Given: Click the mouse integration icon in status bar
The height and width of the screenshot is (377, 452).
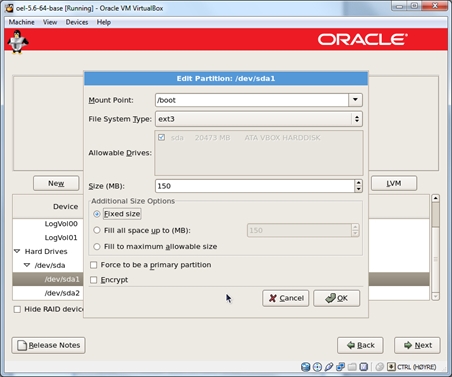Looking at the screenshot, I should (379, 367).
